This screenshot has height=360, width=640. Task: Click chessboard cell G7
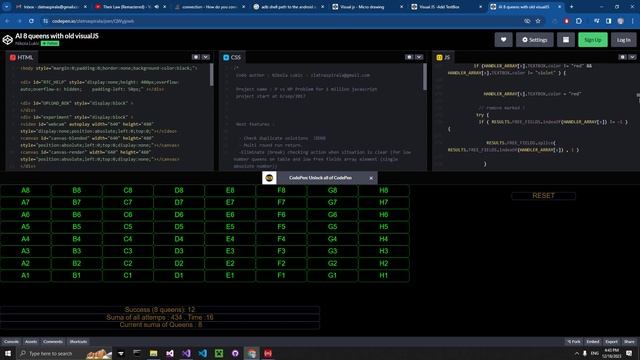[x=332, y=202]
